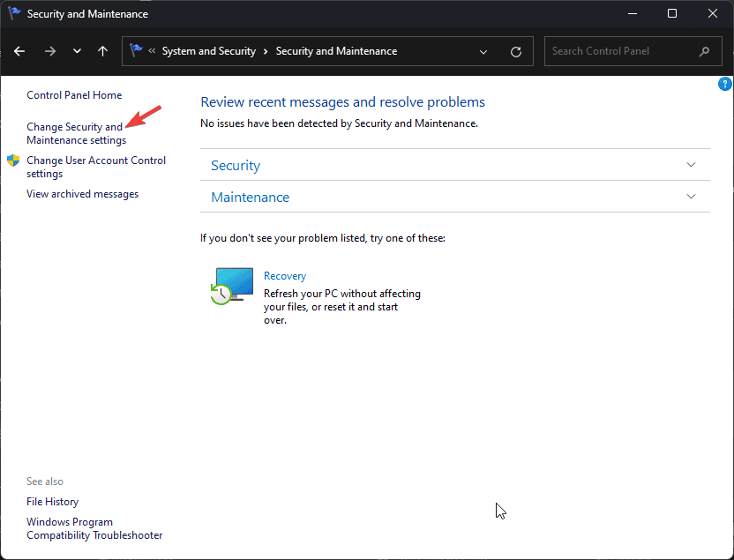
Task: Expand the Security section chevron
Action: pyautogui.click(x=691, y=165)
